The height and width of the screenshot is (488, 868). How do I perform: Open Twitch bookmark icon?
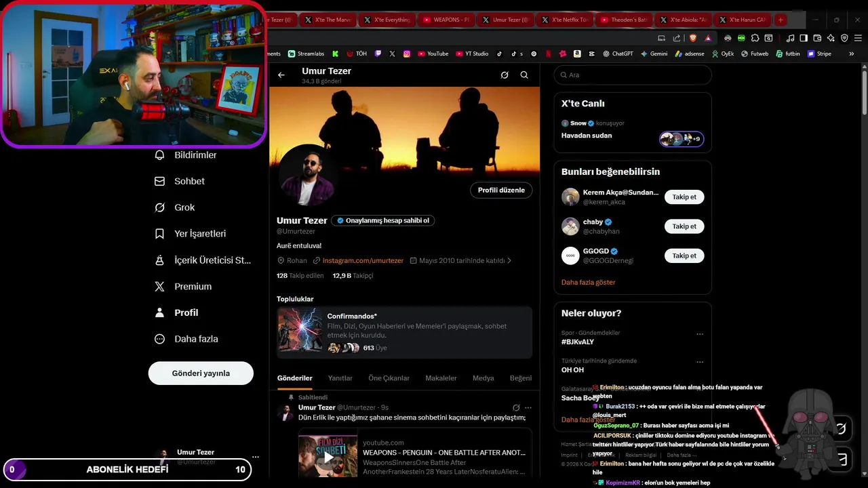pos(378,54)
